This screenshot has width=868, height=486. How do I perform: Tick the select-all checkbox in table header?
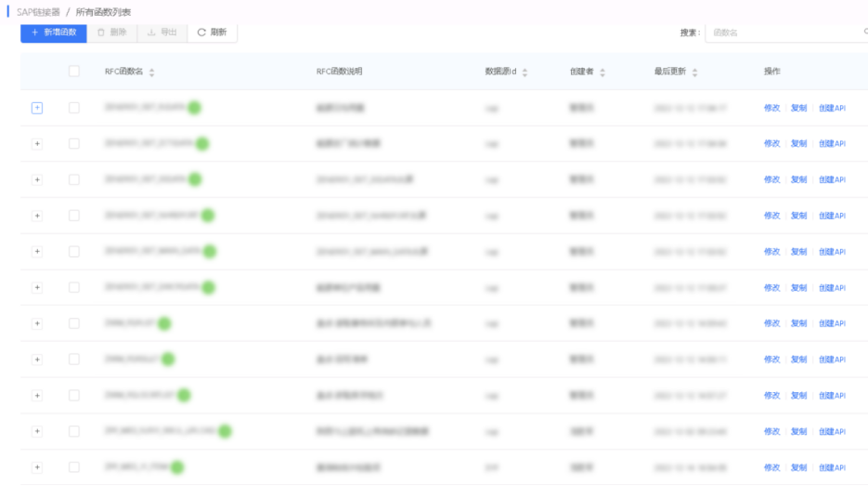74,71
